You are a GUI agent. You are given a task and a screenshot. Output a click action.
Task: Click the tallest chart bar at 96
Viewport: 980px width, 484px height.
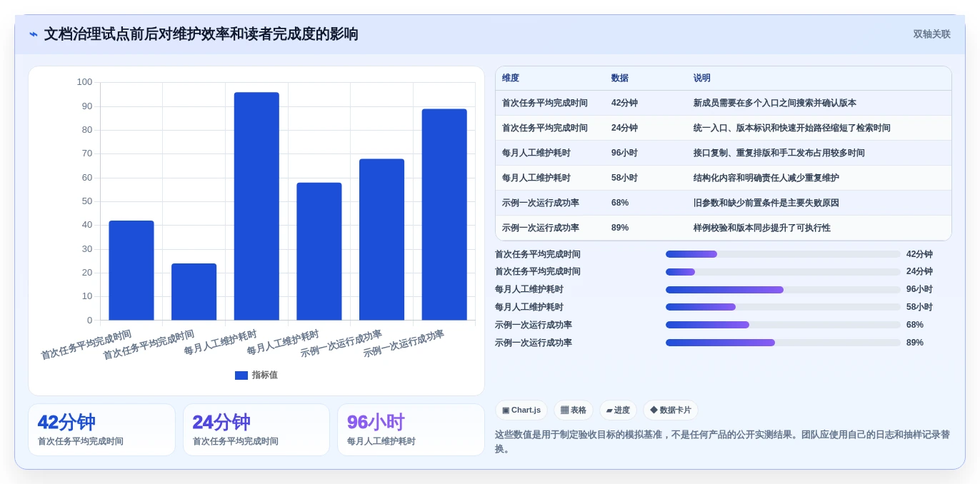[x=256, y=206]
